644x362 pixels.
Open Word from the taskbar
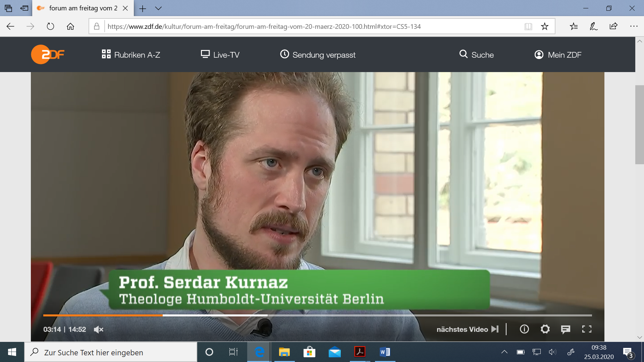[385, 352]
